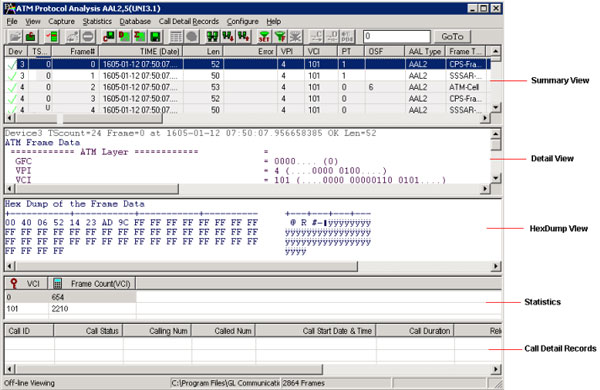The width and height of the screenshot is (600, 390).
Task: Click the plain binoculars find icon
Action: tap(212, 37)
